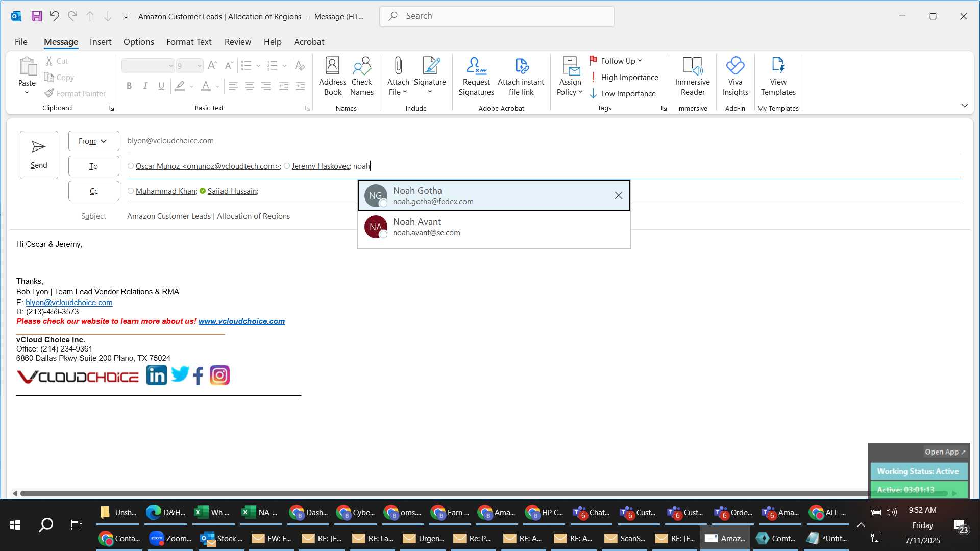Click the Paste clipboard icon
Screen dimensions: 980x551
click(x=27, y=66)
